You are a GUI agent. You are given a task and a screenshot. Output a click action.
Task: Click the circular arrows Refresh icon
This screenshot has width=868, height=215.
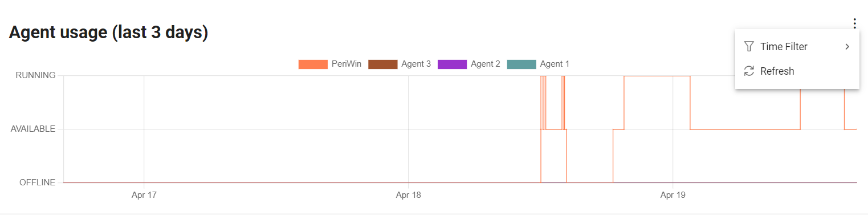pyautogui.click(x=749, y=71)
